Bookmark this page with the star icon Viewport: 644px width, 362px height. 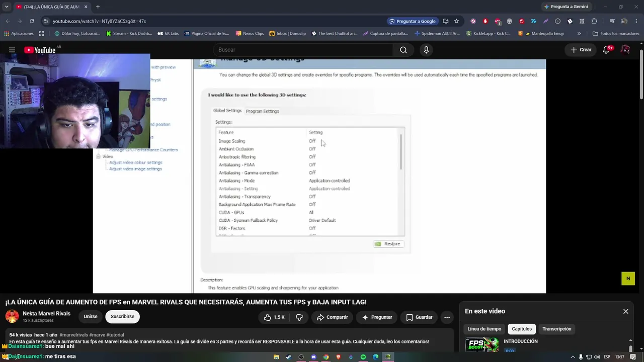point(456,21)
